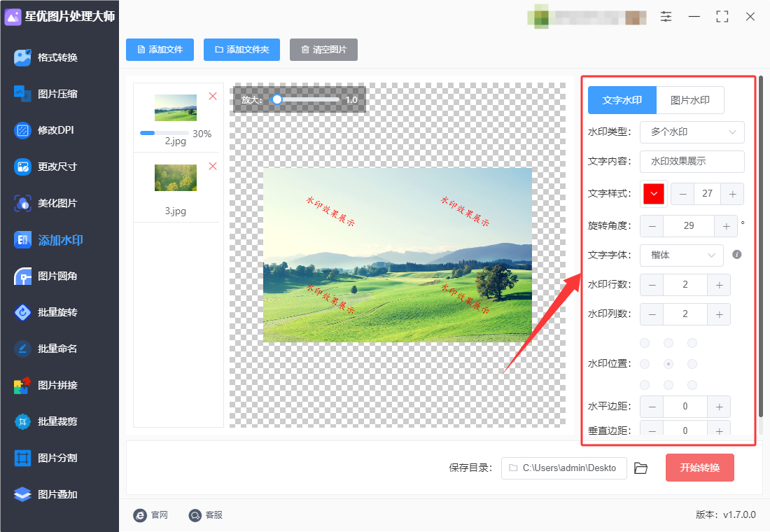Decrease 水印行数 row count

652,285
